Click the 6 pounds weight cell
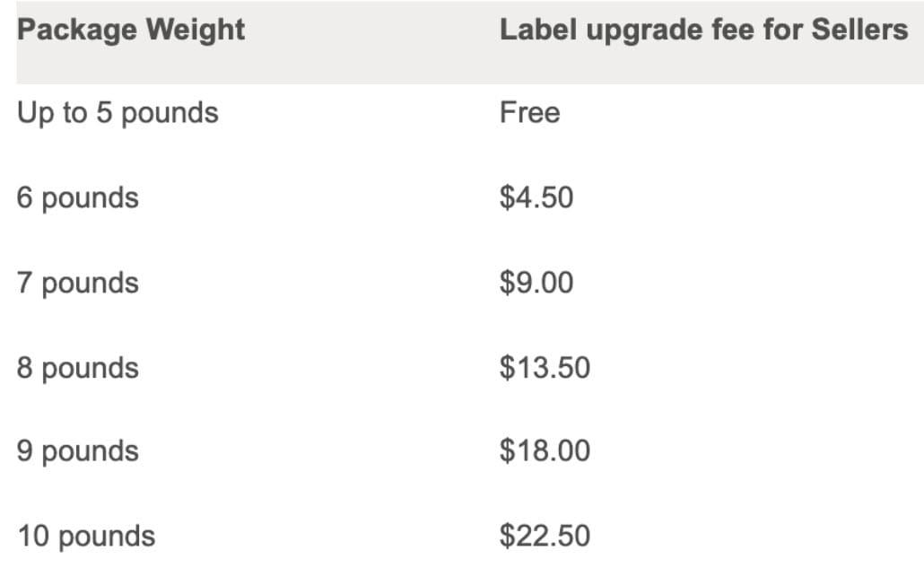924x577 pixels. (78, 197)
